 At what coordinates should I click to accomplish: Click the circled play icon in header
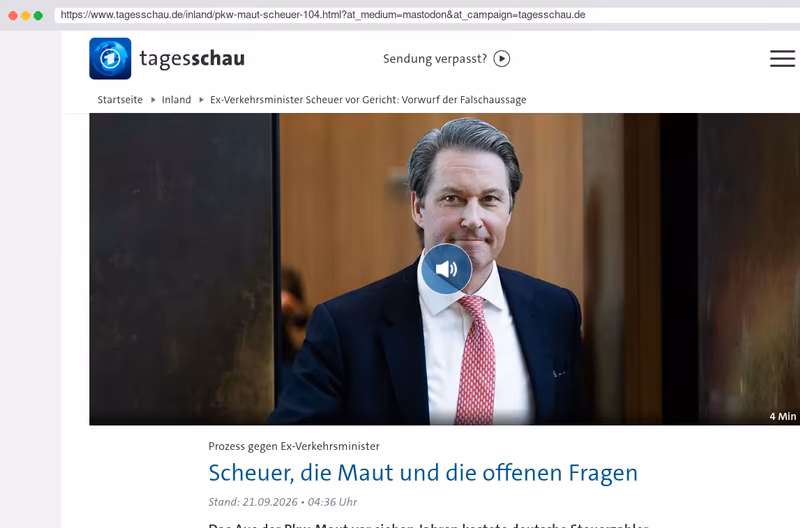(502, 59)
